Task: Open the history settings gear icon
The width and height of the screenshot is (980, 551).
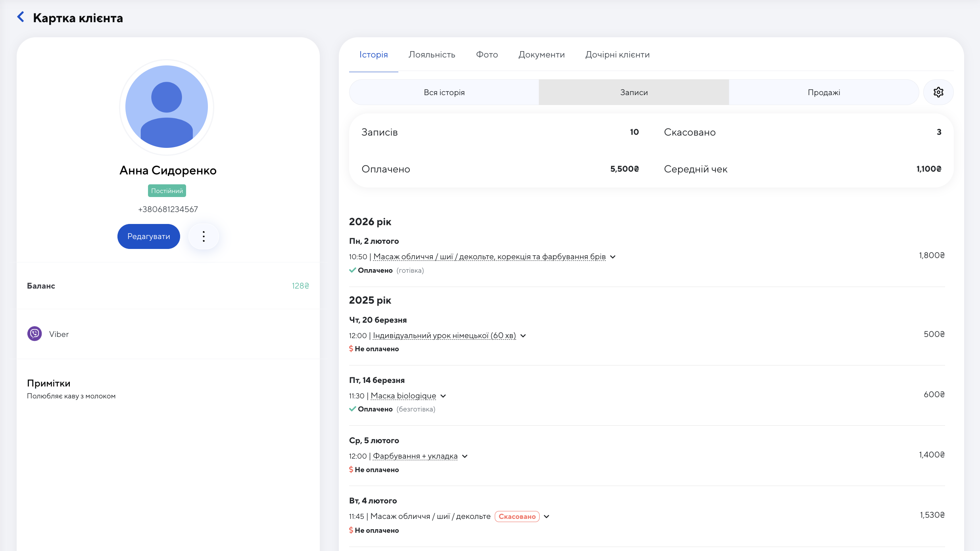Action: (938, 92)
